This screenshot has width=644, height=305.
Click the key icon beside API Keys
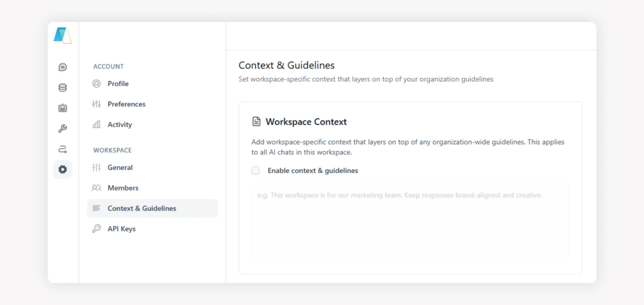pos(97,229)
